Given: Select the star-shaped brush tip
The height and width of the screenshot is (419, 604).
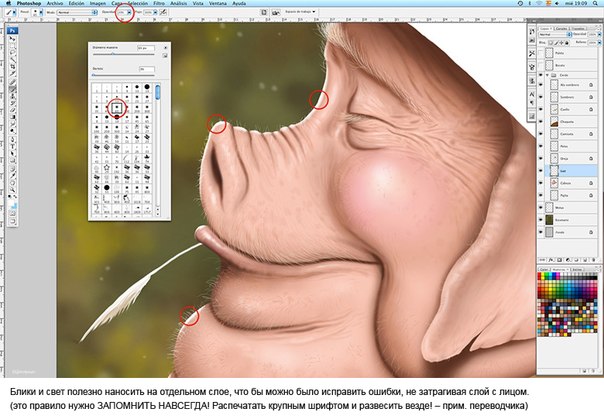Looking at the screenshot, I should [107, 168].
